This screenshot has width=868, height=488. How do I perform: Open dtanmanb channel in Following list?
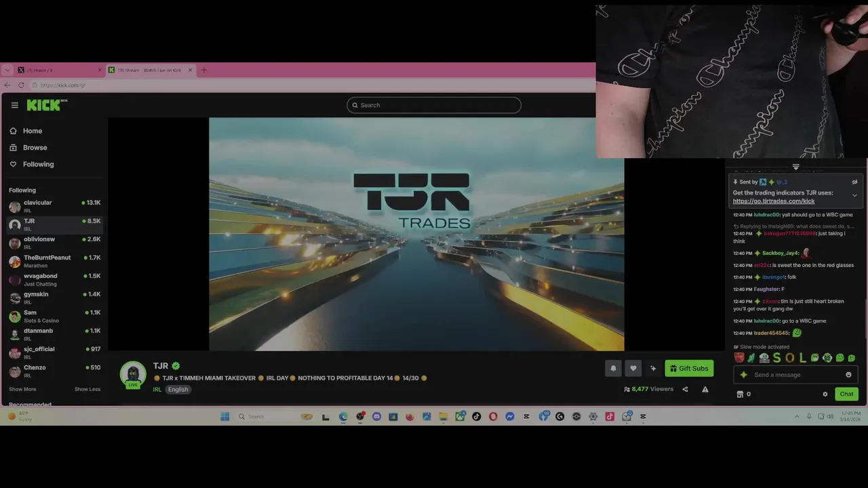coord(54,334)
